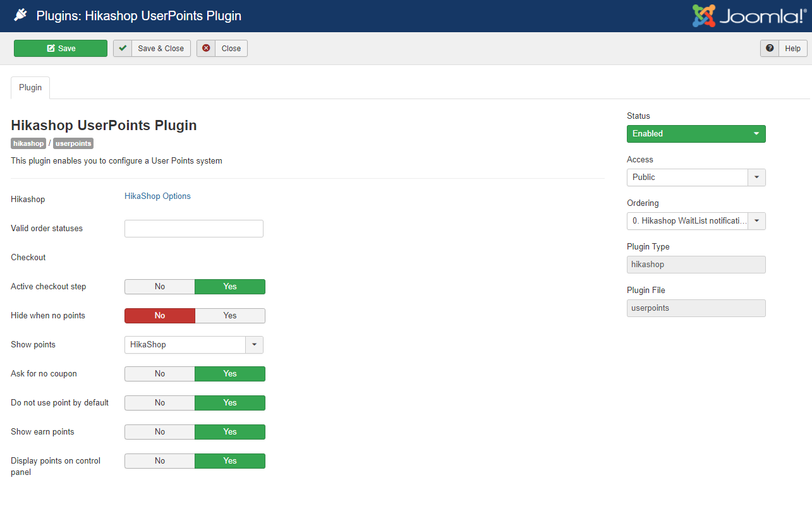
Task: Click the Display points on control panel label
Action: [x=56, y=467]
